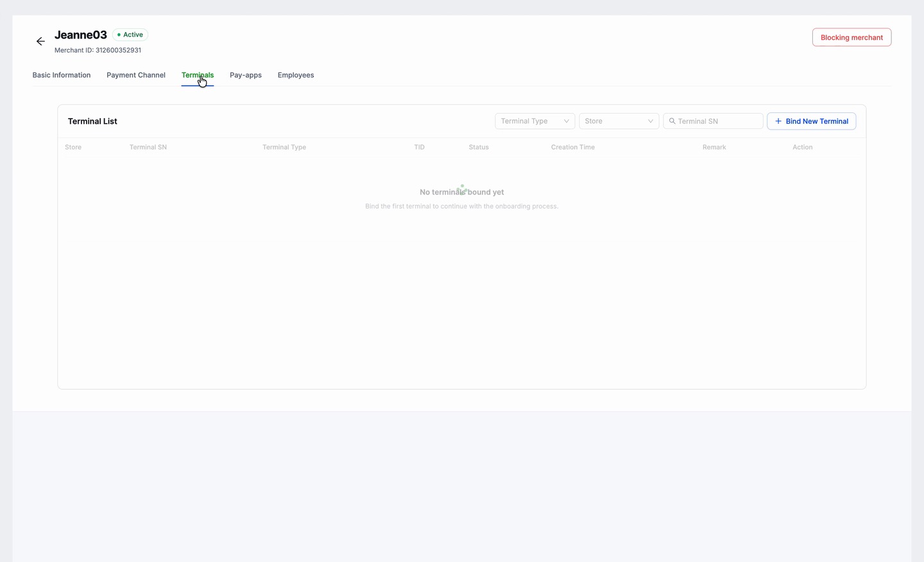Switch to the Basic Information tab
Screen dimensions: 924x562
pos(62,75)
